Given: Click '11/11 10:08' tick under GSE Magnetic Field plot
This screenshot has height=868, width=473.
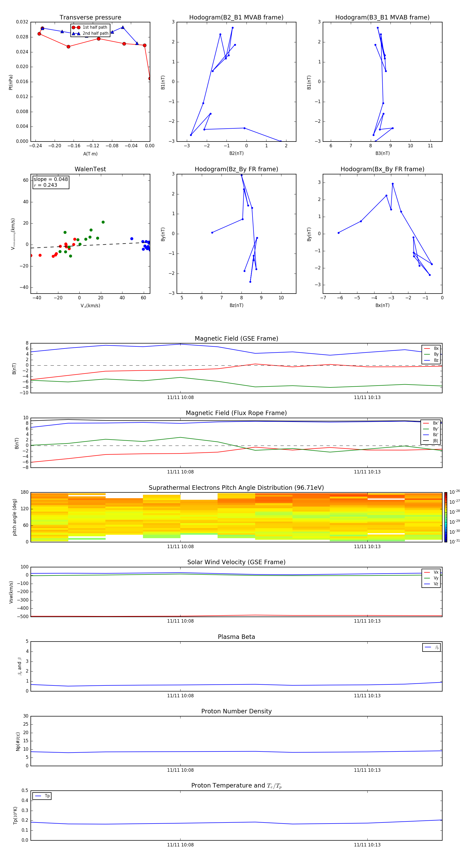Looking at the screenshot, I should click(181, 398).
